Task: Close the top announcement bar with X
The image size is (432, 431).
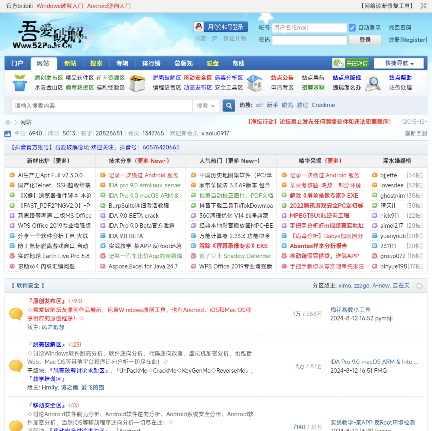Action: click(423, 6)
